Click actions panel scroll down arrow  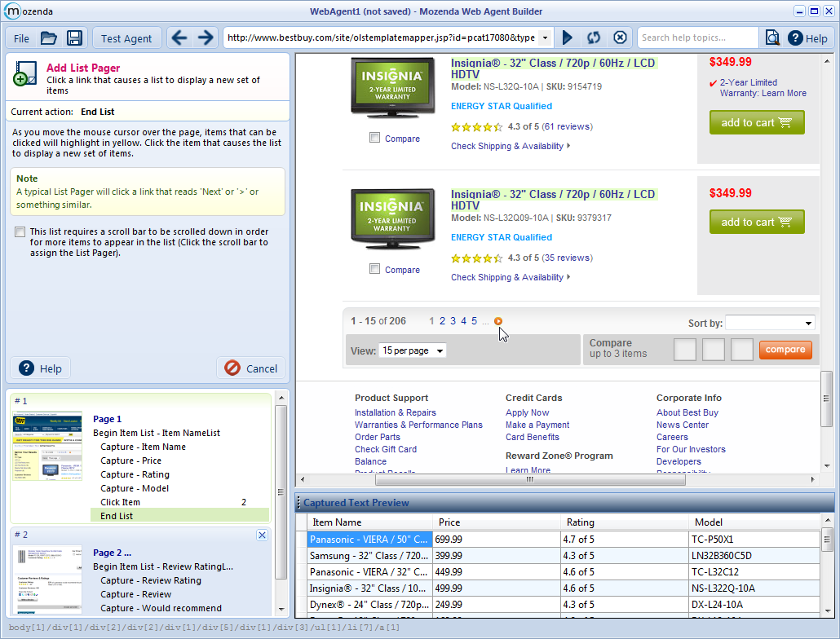tap(281, 610)
